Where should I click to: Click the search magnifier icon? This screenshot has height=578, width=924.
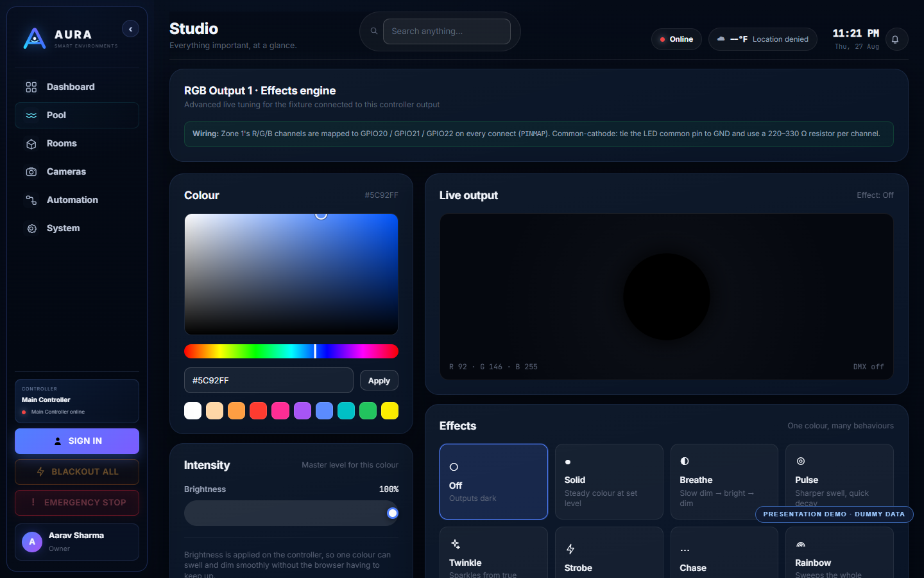[374, 31]
